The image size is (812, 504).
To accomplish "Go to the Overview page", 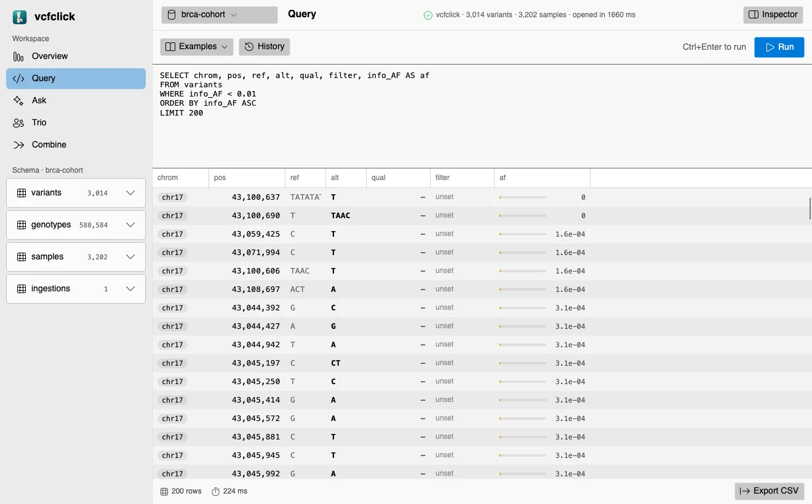I will click(76, 57).
